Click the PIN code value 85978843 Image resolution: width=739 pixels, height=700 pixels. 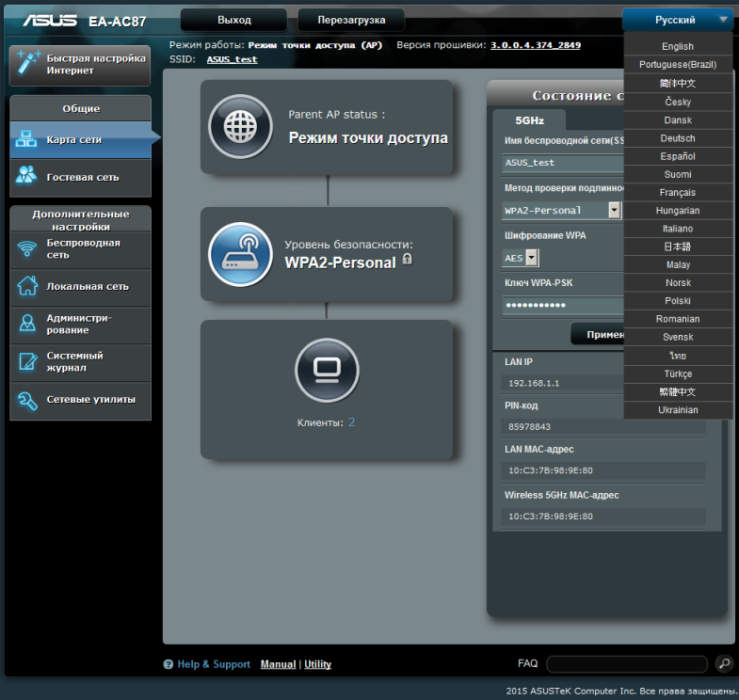pyautogui.click(x=529, y=427)
